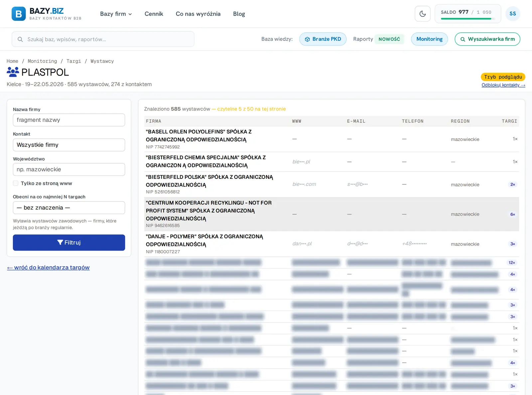Select the BASELL ORLEN POLYOLEFINS row name
The height and width of the screenshot is (395, 532).
[199, 136]
